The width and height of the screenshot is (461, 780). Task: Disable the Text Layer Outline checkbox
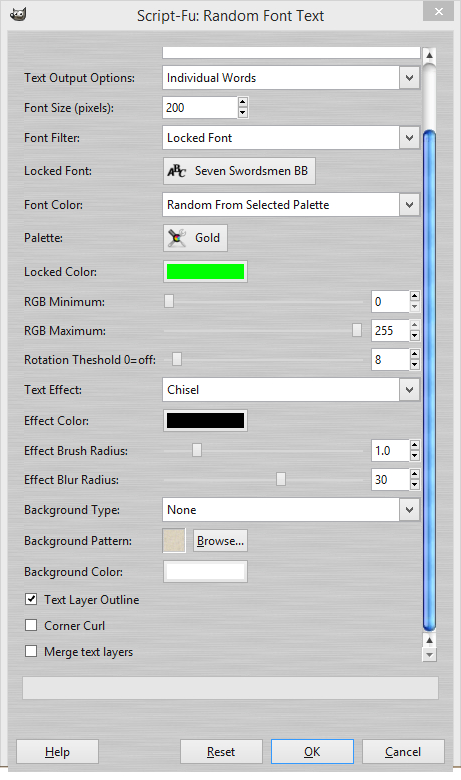pyautogui.click(x=31, y=599)
